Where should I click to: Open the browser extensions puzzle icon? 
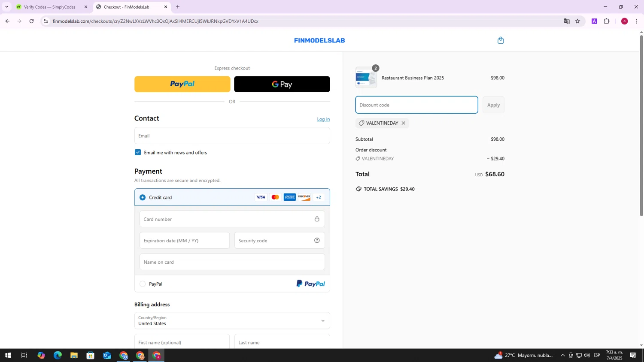[x=607, y=21]
